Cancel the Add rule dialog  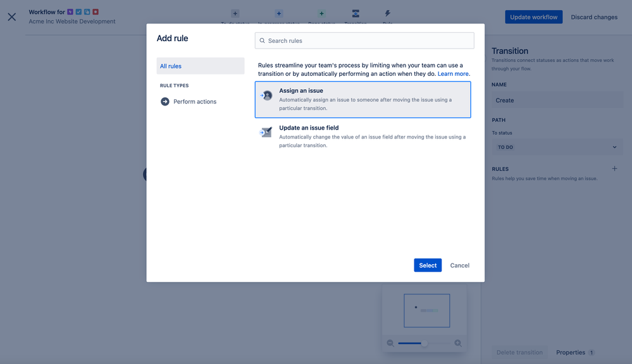pyautogui.click(x=459, y=265)
